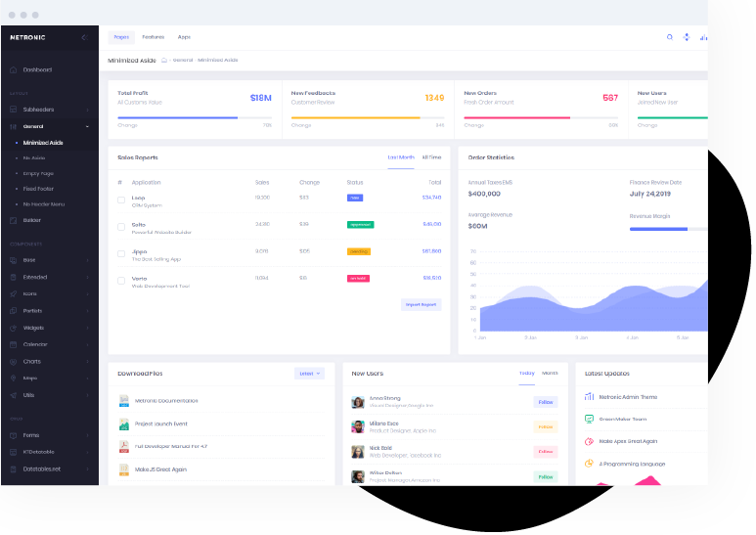Collapse the sidebar with the Metronic toggle arrow
Screen dimensions: 756x535
coord(84,37)
